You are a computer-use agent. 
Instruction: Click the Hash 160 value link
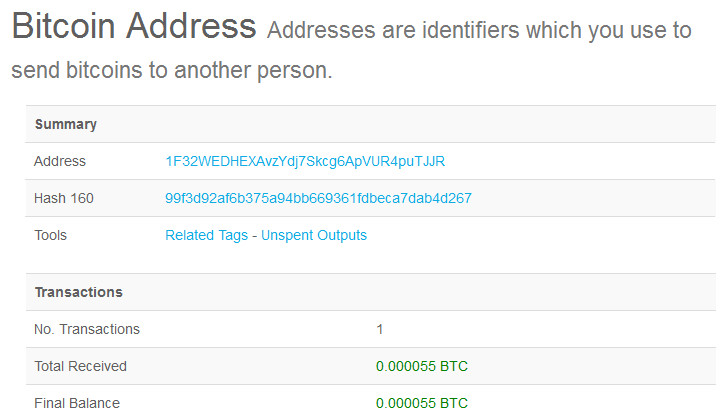click(318, 198)
